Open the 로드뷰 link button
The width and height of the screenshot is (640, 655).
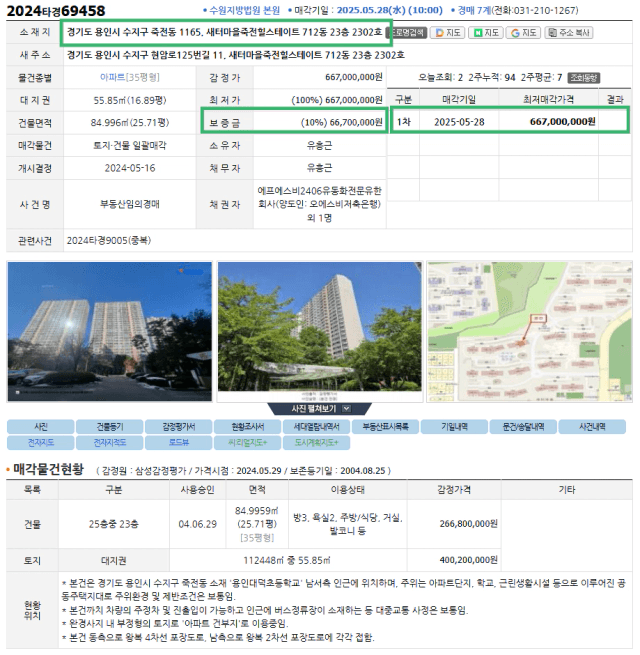click(179, 442)
